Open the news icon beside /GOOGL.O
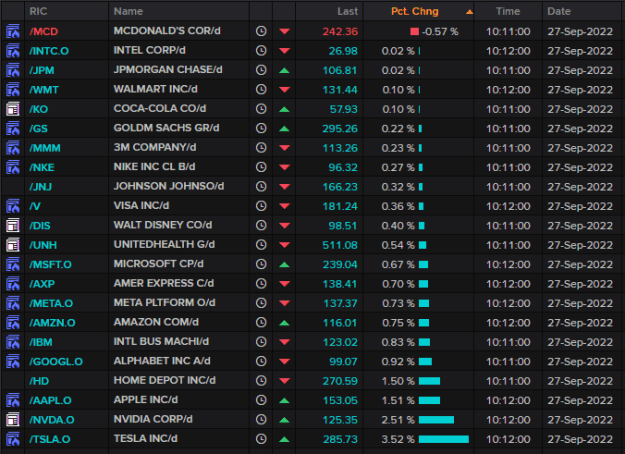Viewport: 625px width, 454px height. coord(13,362)
